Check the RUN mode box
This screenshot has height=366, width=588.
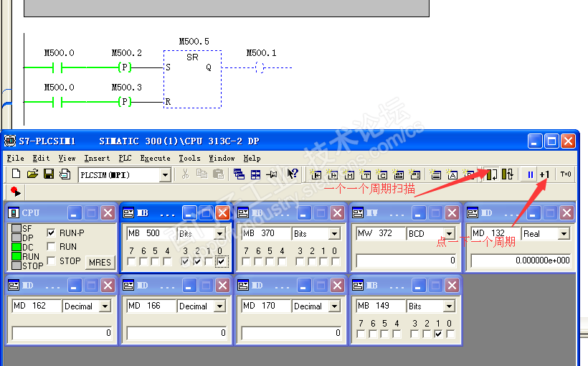click(x=52, y=247)
